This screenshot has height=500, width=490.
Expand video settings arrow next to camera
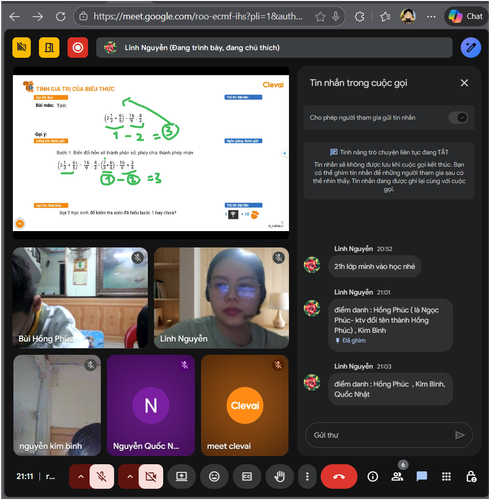tap(130, 477)
